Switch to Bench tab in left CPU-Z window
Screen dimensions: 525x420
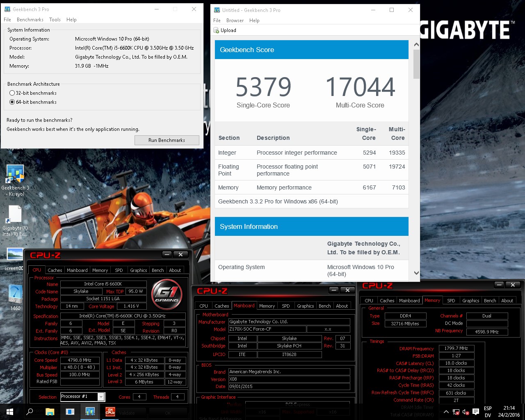tap(158, 270)
